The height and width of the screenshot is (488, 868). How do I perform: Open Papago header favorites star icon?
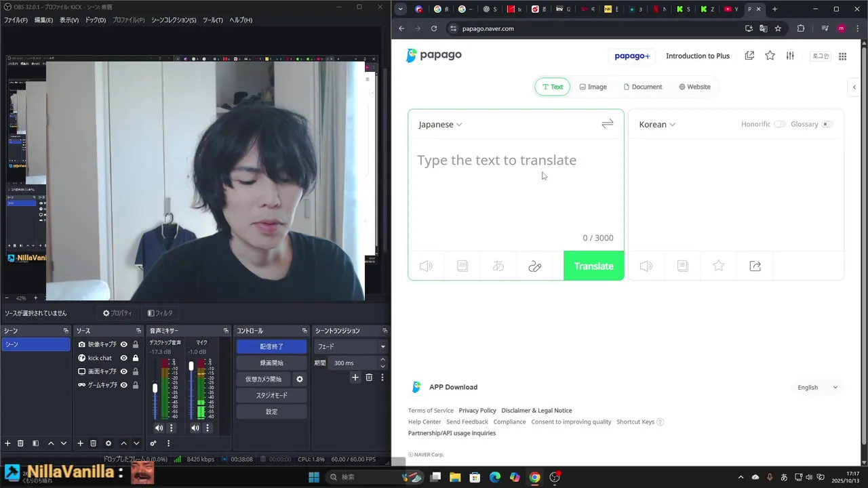click(x=770, y=56)
